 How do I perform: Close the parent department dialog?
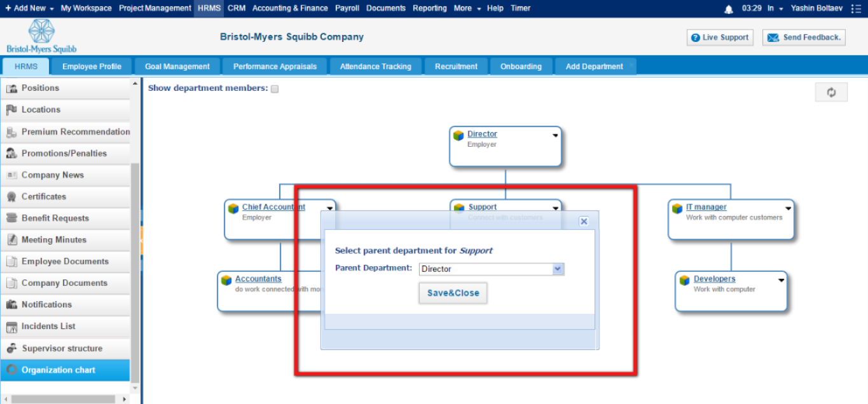[x=584, y=221]
